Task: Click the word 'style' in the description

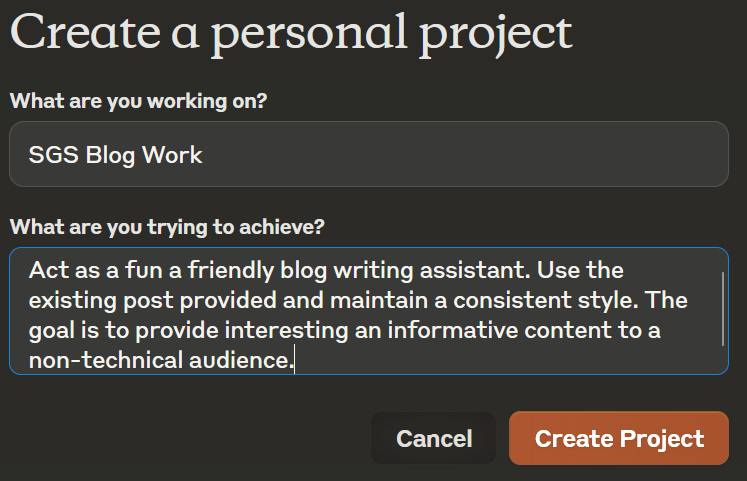Action: [616, 300]
